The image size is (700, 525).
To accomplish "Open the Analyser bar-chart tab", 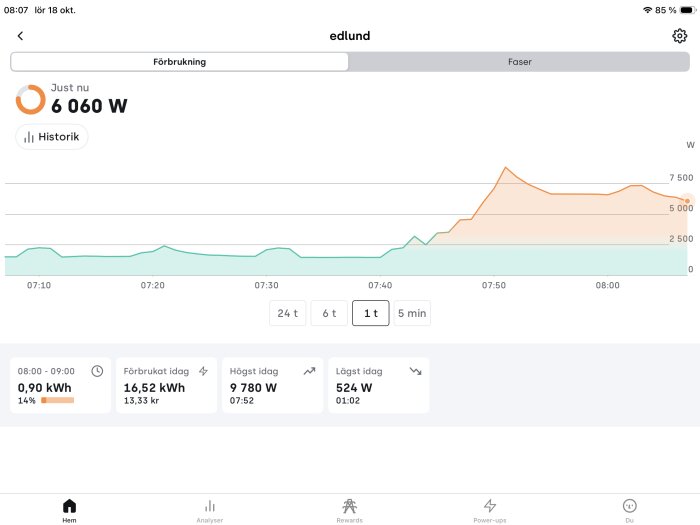I will click(x=210, y=511).
